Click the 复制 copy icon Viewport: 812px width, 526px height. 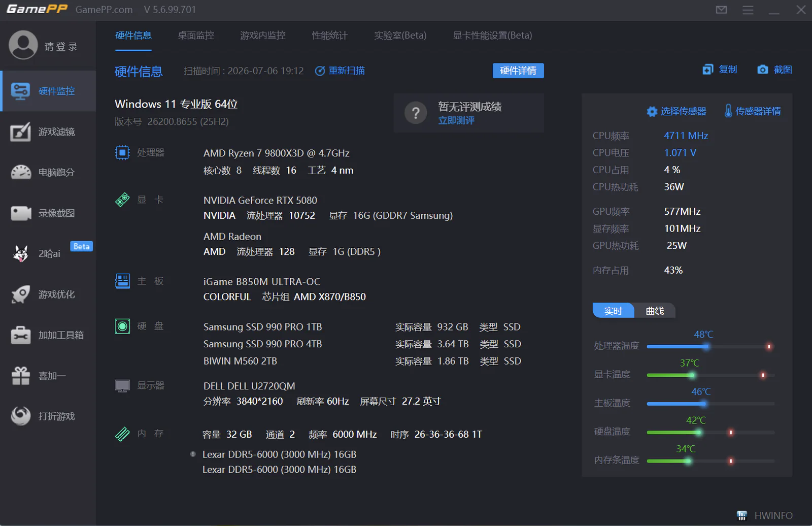coord(707,70)
